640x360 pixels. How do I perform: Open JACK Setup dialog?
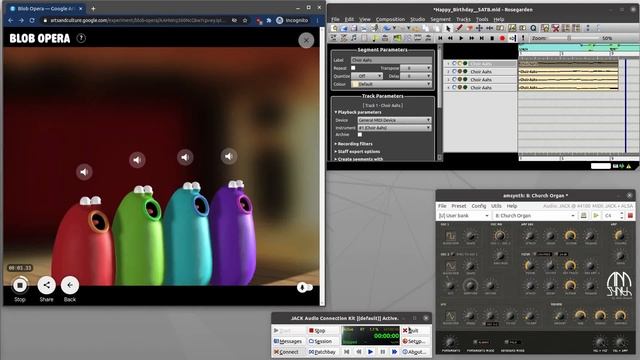coord(415,341)
